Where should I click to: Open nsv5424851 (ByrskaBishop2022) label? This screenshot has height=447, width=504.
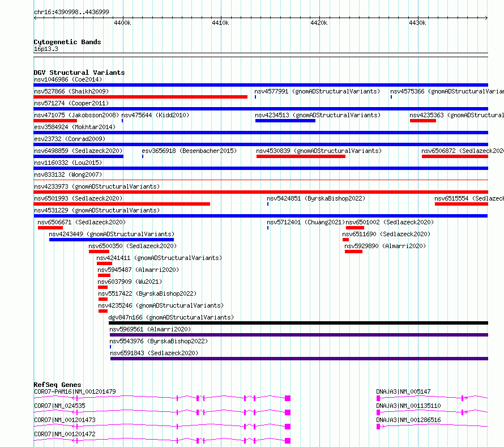coord(316,198)
